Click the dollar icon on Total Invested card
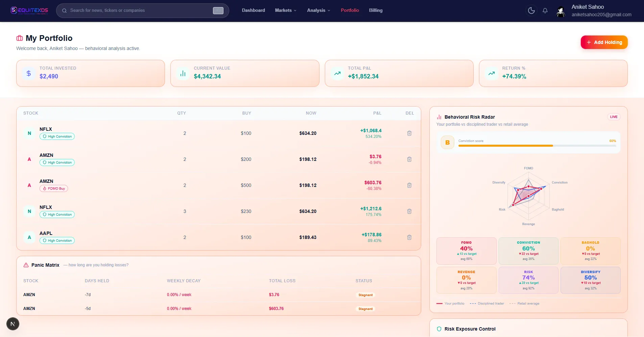This screenshot has width=644, height=337. (x=29, y=73)
